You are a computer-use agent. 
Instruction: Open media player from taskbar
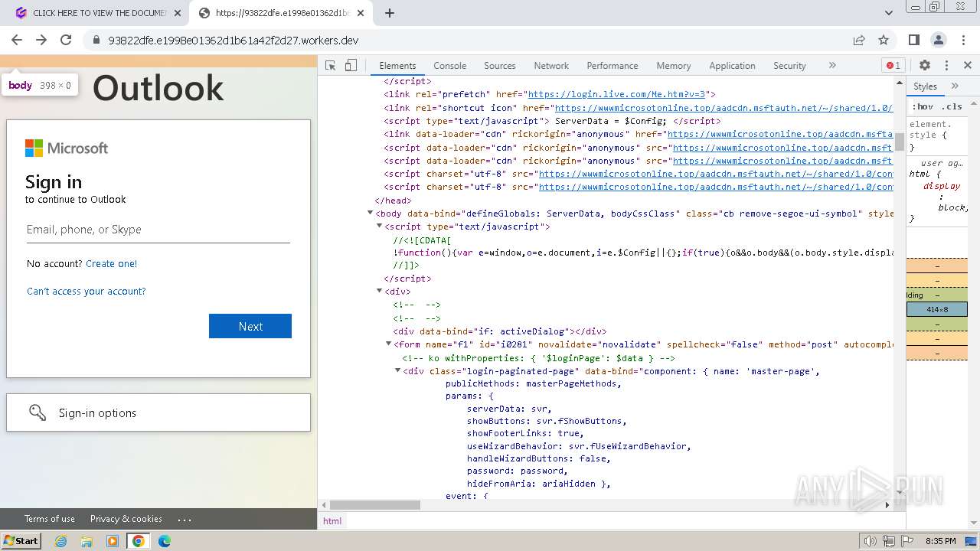[113, 541]
